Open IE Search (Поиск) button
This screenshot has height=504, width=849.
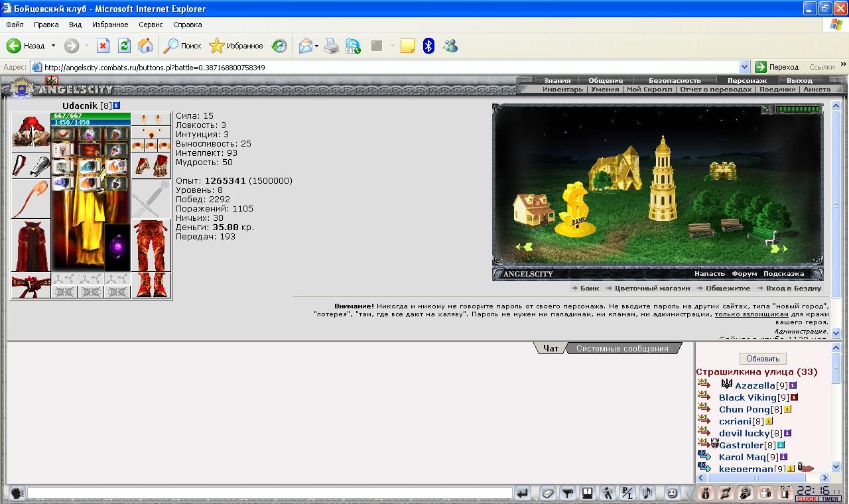pyautogui.click(x=182, y=46)
